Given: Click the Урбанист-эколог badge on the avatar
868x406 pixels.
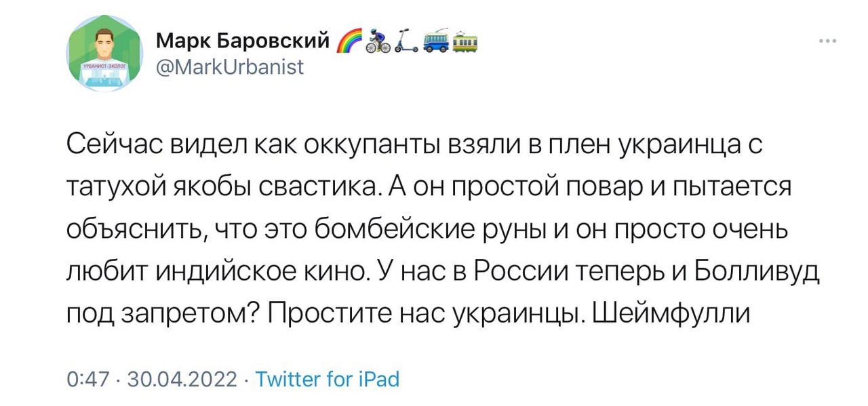Looking at the screenshot, I should [104, 66].
